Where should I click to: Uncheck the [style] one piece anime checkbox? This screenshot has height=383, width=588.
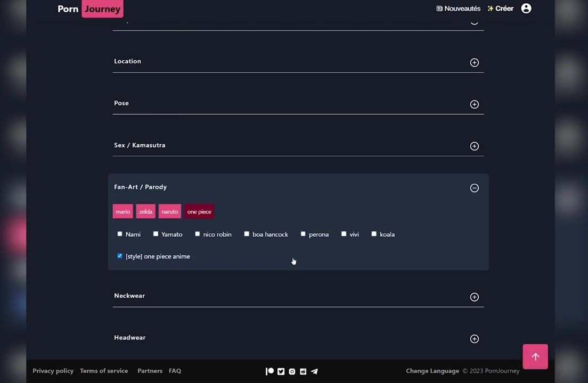[x=120, y=256]
